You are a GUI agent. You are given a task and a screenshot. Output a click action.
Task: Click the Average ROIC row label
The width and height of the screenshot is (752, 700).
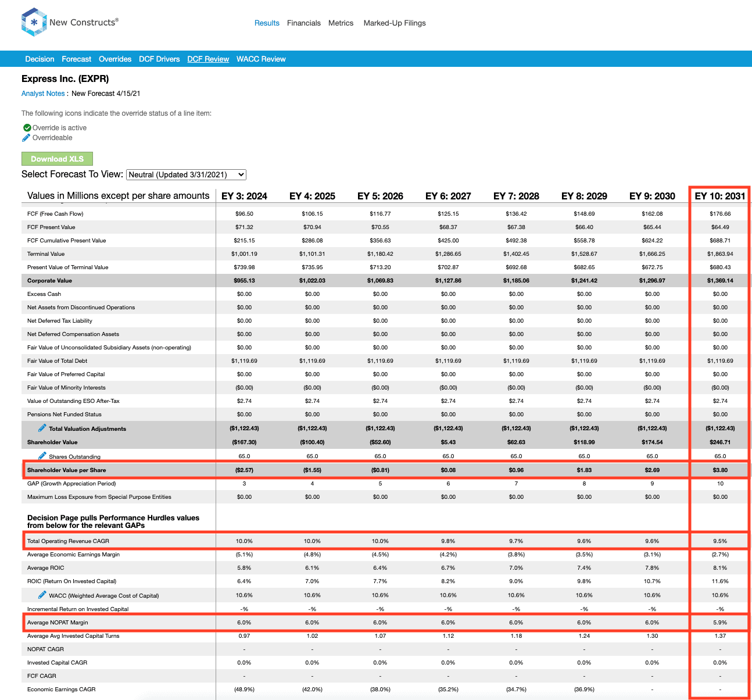tap(46, 568)
